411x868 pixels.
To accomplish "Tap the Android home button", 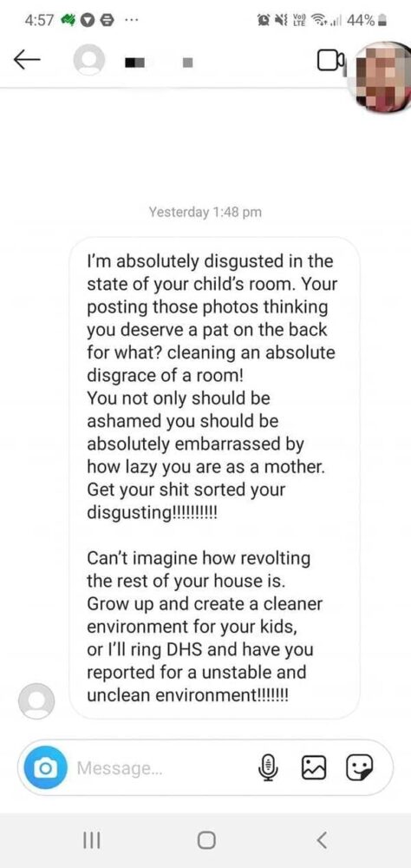I will click(205, 840).
